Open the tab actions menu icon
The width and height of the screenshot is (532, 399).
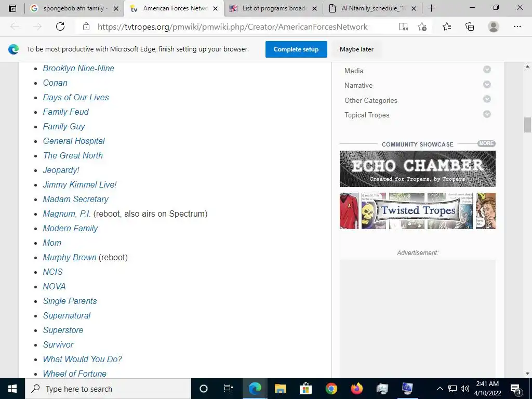(x=12, y=8)
